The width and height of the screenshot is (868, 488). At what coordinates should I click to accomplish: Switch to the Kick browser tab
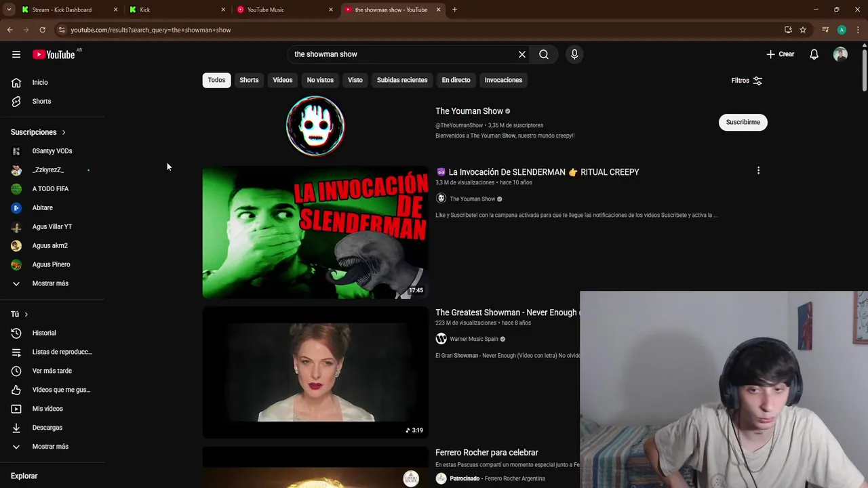coord(176,9)
